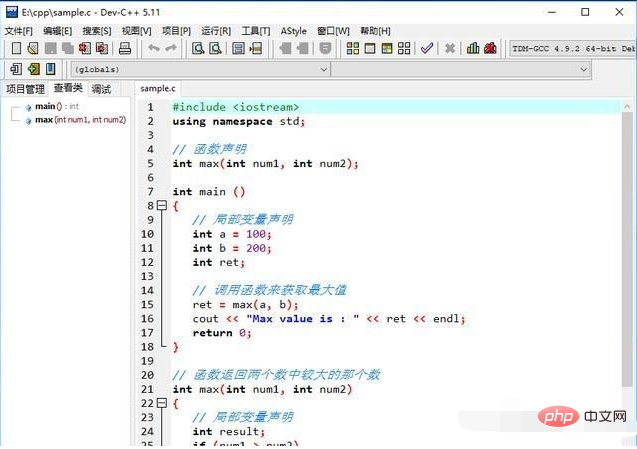Click the Find (magnifier) toolbar icon
Screen dimensions: 637x449
point(198,48)
